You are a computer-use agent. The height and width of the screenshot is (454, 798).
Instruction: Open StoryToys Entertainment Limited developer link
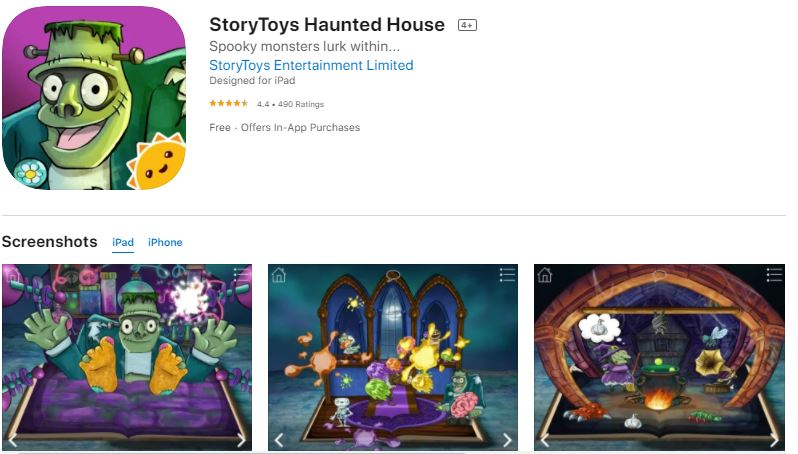pyautogui.click(x=311, y=65)
